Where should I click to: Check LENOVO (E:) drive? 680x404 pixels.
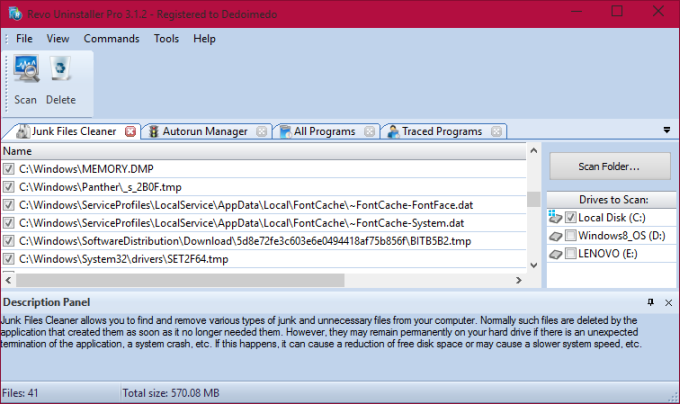pos(571,253)
